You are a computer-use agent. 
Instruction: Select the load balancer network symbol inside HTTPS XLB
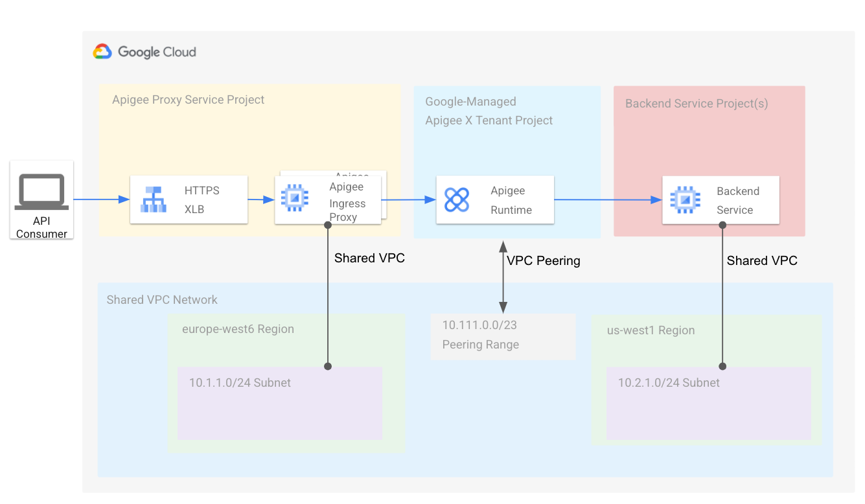(153, 200)
